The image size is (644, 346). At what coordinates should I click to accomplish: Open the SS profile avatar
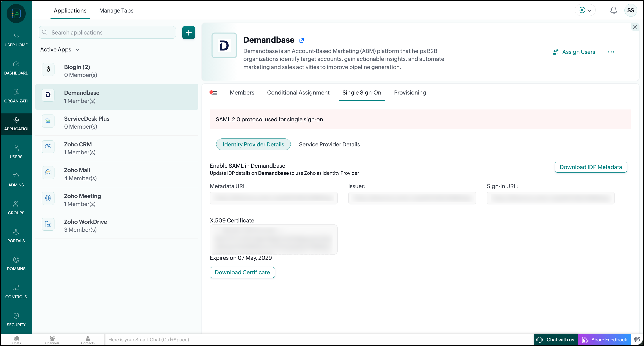[x=631, y=10]
